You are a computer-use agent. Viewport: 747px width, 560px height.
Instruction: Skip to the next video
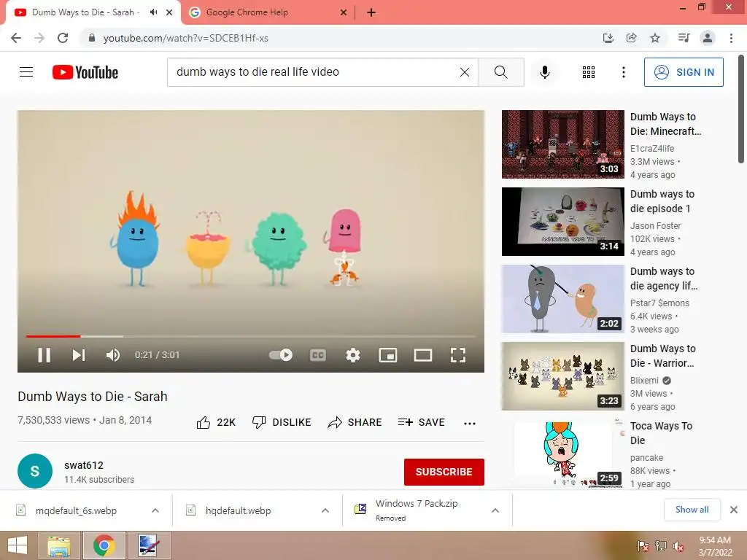click(x=79, y=355)
